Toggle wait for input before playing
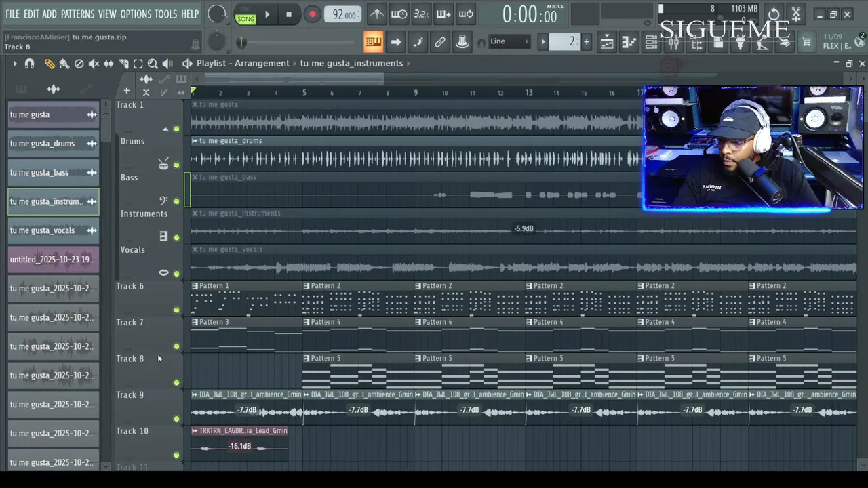This screenshot has width=868, height=488. pyautogui.click(x=399, y=14)
